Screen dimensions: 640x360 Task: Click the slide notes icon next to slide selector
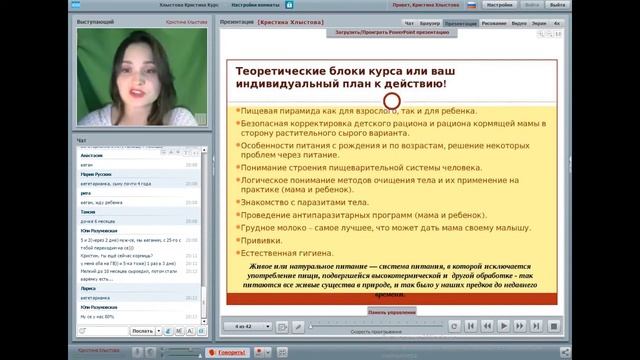282,327
